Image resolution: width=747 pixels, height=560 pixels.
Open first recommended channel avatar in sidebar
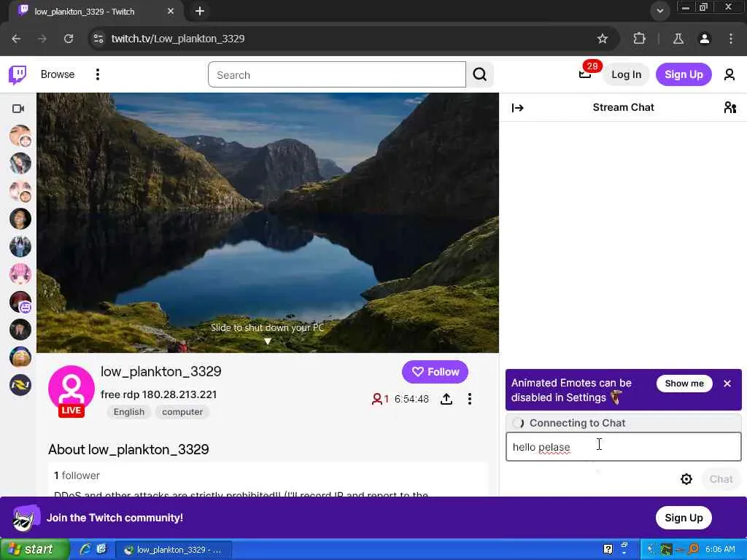pyautogui.click(x=20, y=136)
